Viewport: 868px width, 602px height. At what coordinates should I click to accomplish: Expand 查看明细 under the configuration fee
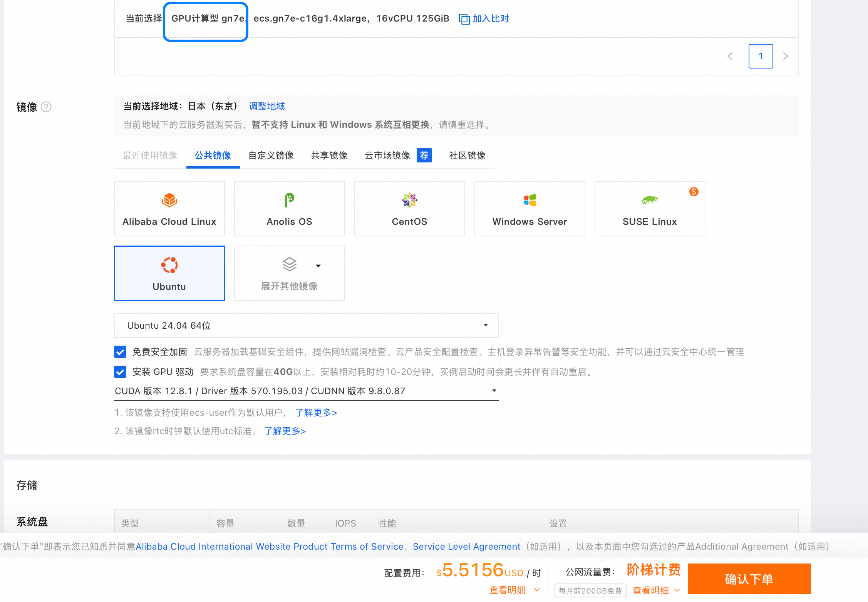coord(514,590)
